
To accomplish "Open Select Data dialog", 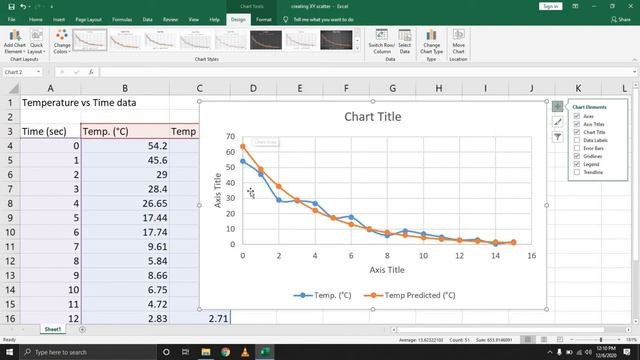I will pyautogui.click(x=404, y=42).
